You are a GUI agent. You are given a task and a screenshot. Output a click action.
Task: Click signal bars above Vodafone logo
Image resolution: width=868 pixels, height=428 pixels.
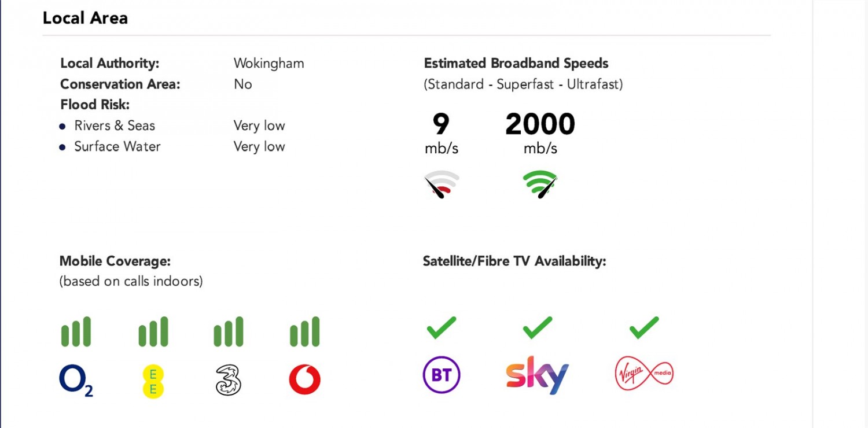click(304, 332)
